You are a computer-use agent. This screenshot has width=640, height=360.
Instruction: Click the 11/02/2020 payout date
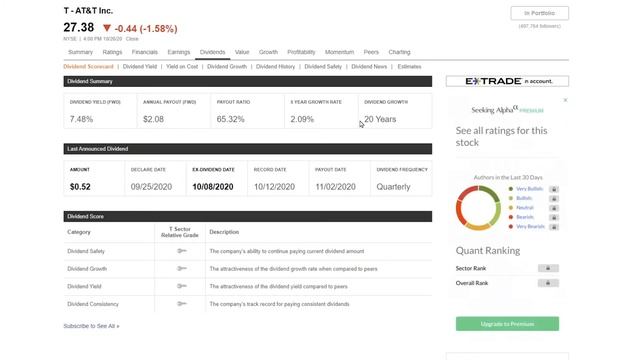click(336, 187)
